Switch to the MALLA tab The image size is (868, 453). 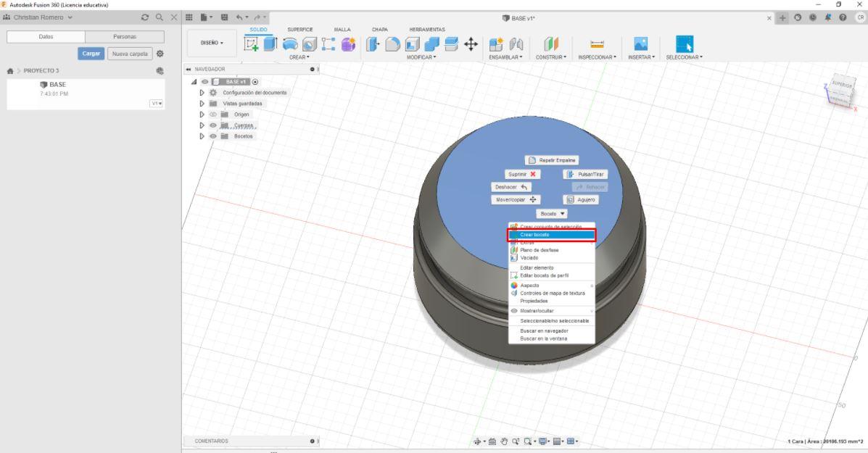pos(342,29)
